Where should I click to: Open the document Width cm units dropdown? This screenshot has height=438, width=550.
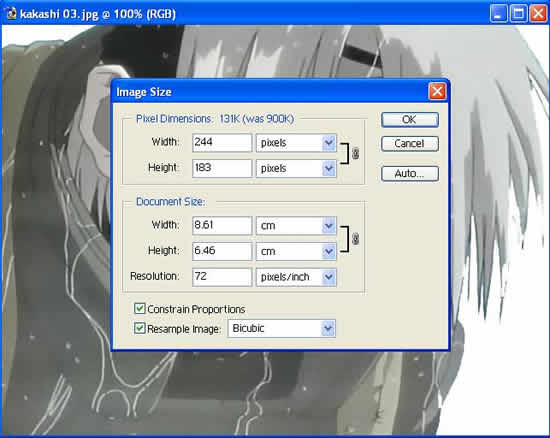296,225
